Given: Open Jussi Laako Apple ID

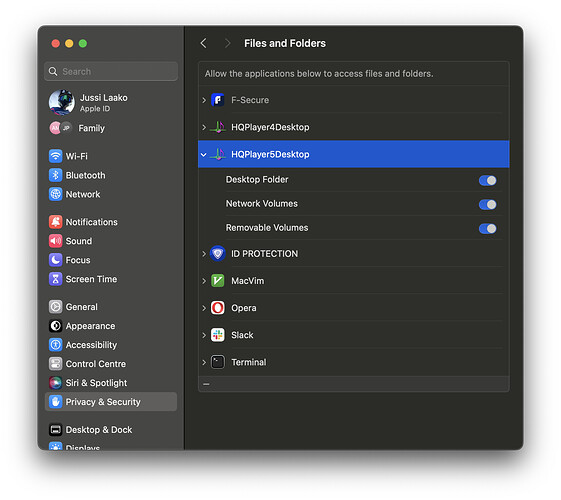Looking at the screenshot, I should 111,103.
